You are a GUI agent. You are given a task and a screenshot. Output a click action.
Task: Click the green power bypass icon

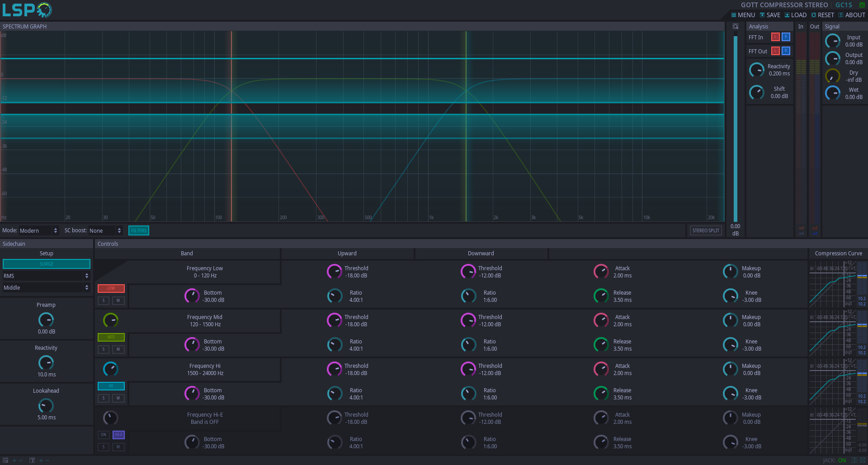coord(862,5)
